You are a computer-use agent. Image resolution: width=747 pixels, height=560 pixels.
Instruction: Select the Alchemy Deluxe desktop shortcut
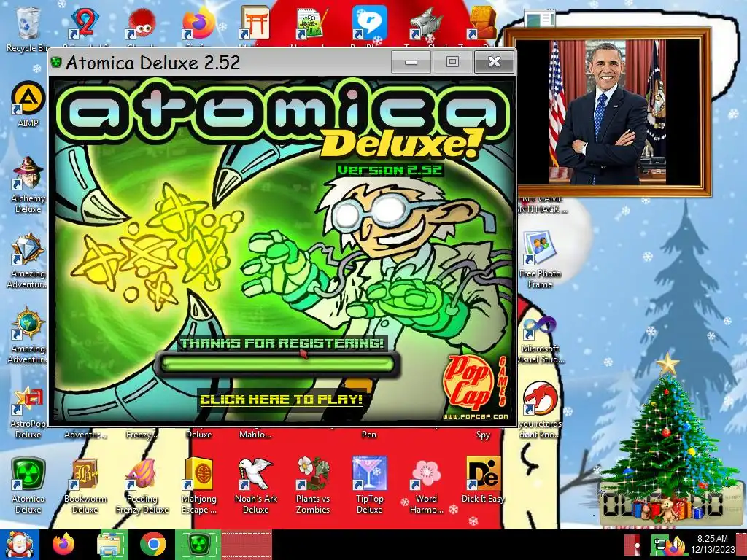click(28, 184)
